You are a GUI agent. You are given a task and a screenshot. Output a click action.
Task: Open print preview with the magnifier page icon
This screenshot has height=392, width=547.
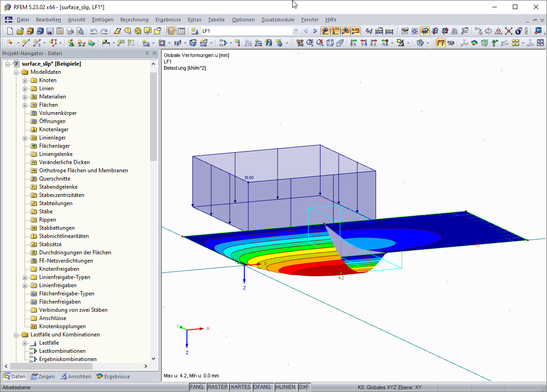point(80,31)
